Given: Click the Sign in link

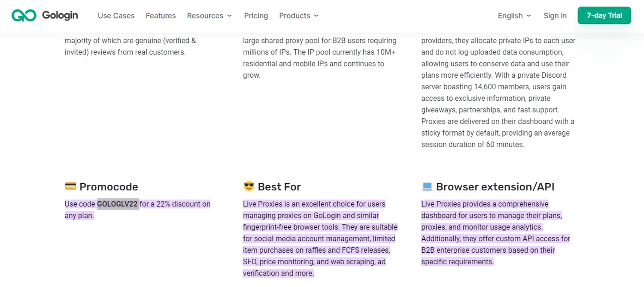Looking at the screenshot, I should click(555, 16).
